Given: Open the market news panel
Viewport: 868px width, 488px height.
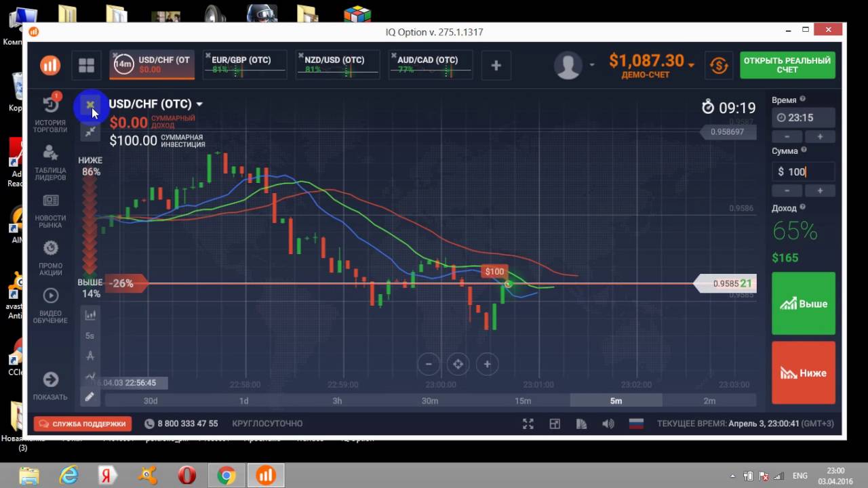Looking at the screenshot, I should tap(50, 211).
